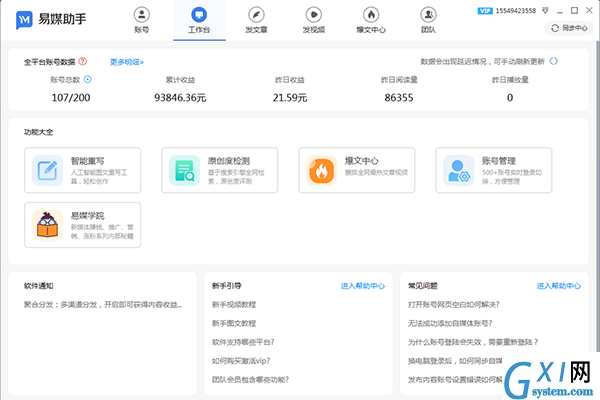600x400 pixels.
Task: Open 团队会员包含哪些功能? entry
Action: (250, 380)
